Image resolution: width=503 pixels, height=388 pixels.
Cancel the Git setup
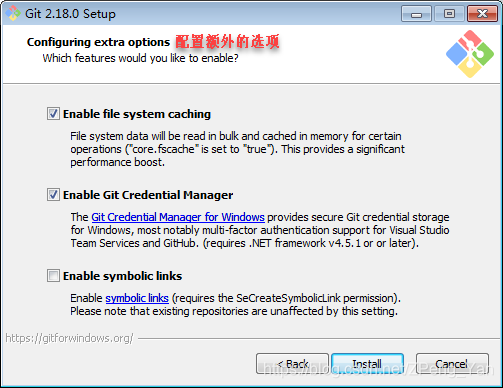coord(452,364)
